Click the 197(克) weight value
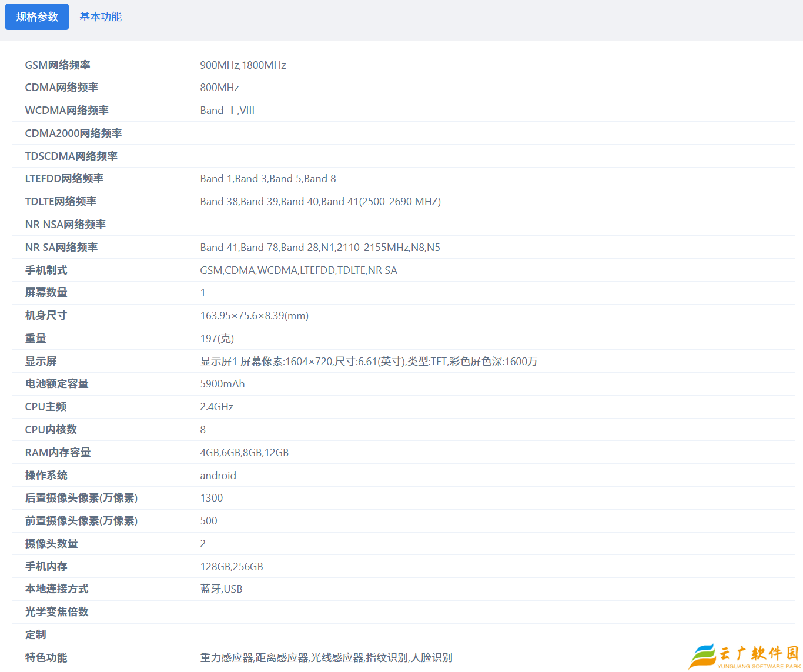The image size is (803, 672). [217, 339]
